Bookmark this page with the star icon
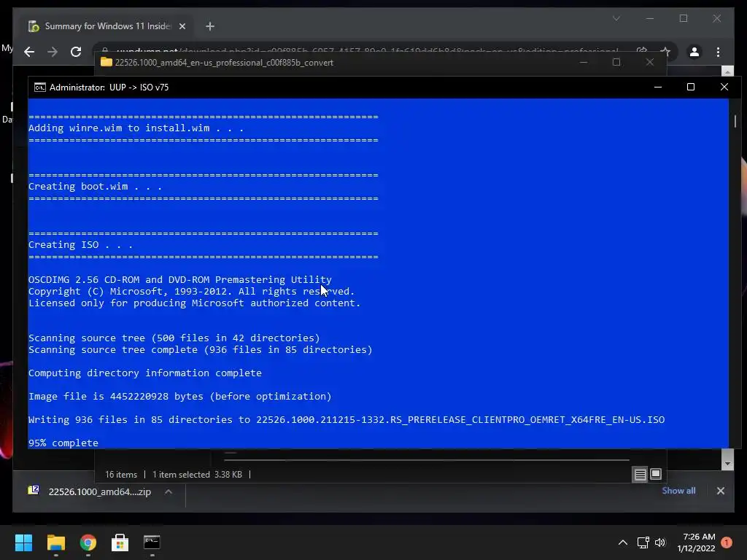The height and width of the screenshot is (560, 747). (x=665, y=52)
